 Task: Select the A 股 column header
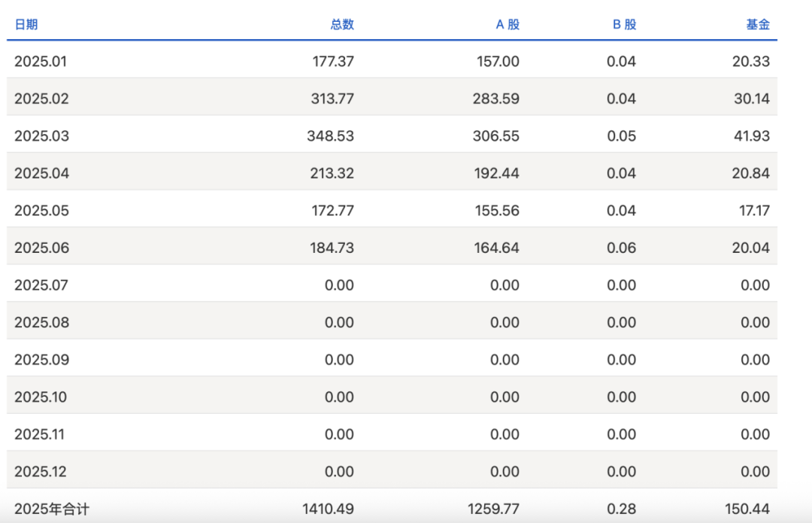pos(507,24)
